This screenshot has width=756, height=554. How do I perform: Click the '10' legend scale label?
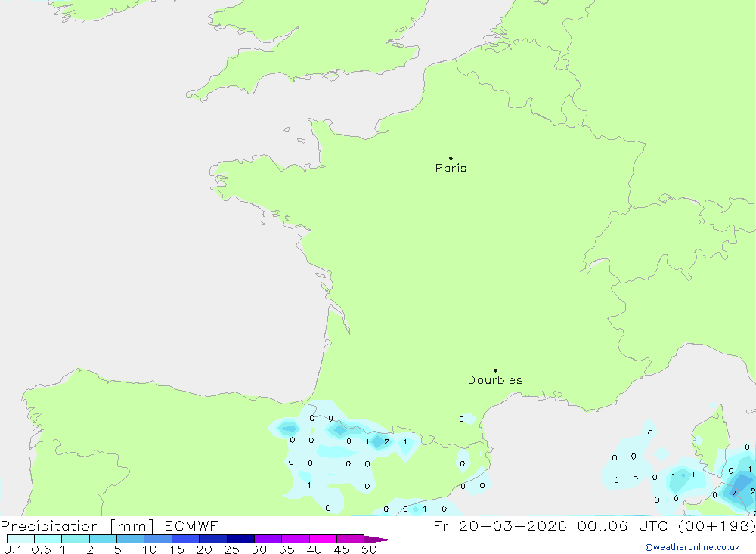click(150, 549)
